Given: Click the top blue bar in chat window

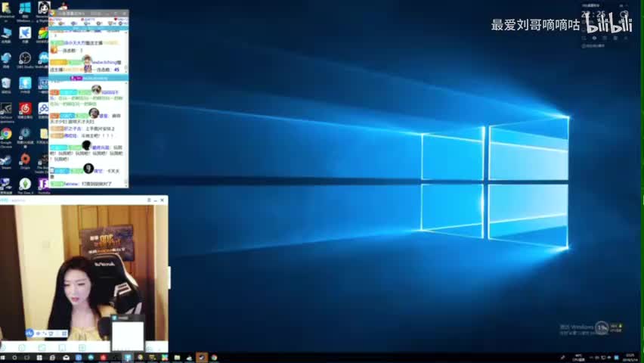Looking at the screenshot, I should tap(88, 29).
